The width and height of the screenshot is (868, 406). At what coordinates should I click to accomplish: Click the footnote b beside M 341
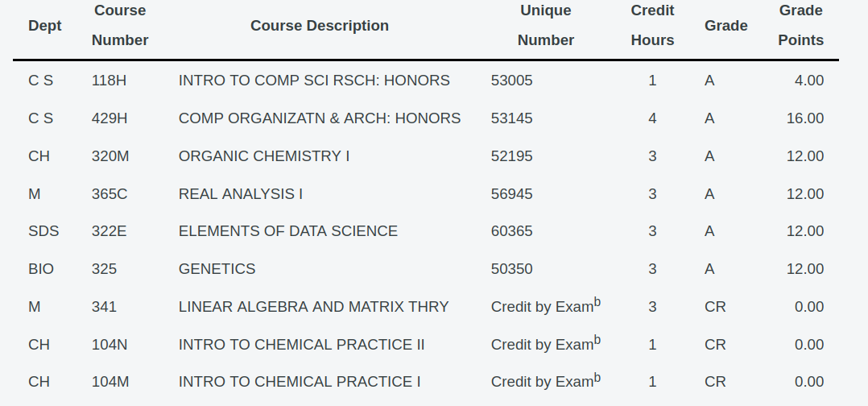click(597, 302)
